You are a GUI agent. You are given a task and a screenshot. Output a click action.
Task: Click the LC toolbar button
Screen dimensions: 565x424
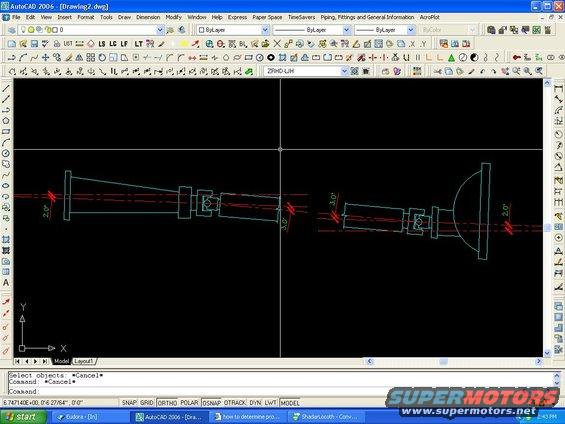pos(113,44)
